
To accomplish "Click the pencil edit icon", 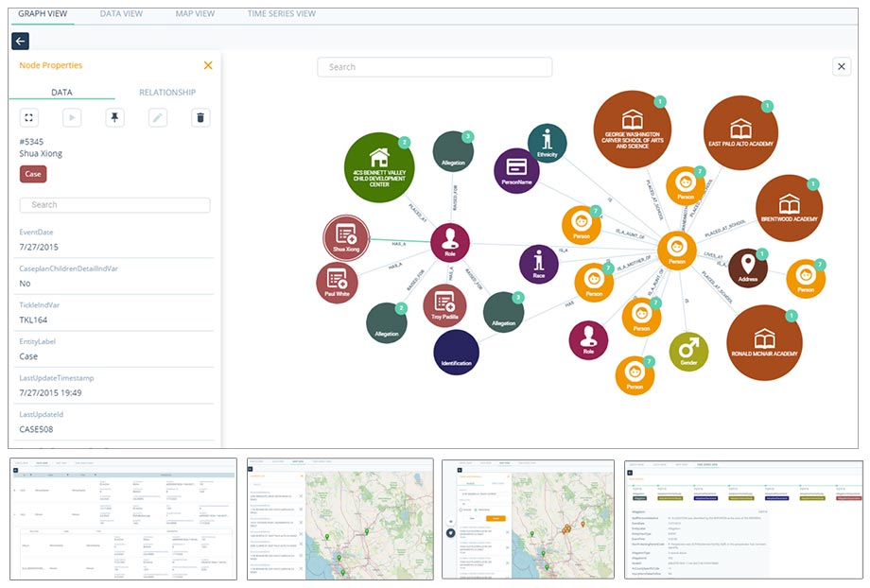I will click(x=158, y=117).
